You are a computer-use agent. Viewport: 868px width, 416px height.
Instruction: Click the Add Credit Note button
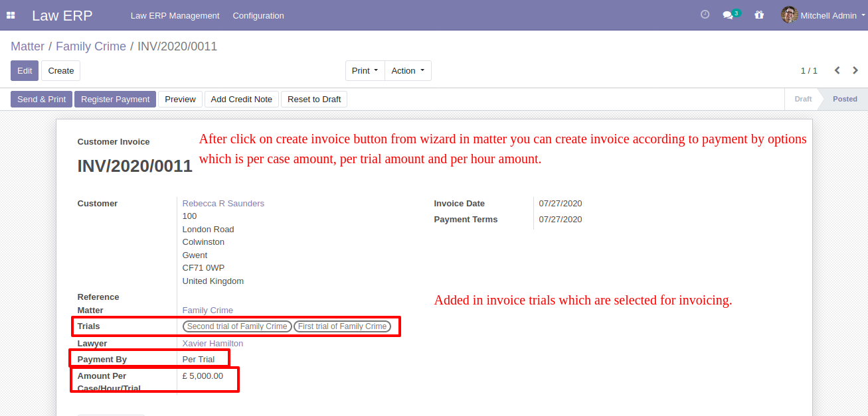tap(242, 100)
